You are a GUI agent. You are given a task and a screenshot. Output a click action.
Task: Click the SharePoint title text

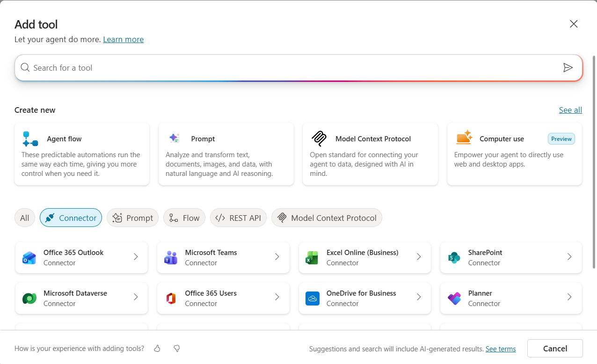pos(485,253)
